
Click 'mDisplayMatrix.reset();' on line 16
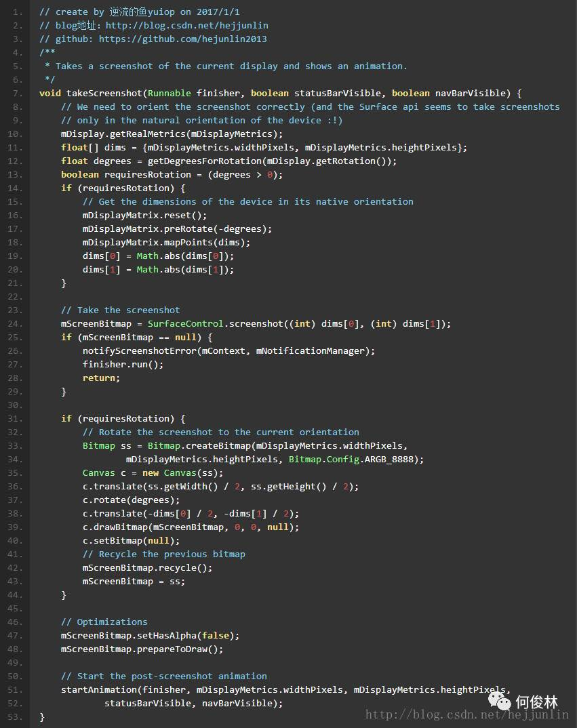click(144, 216)
